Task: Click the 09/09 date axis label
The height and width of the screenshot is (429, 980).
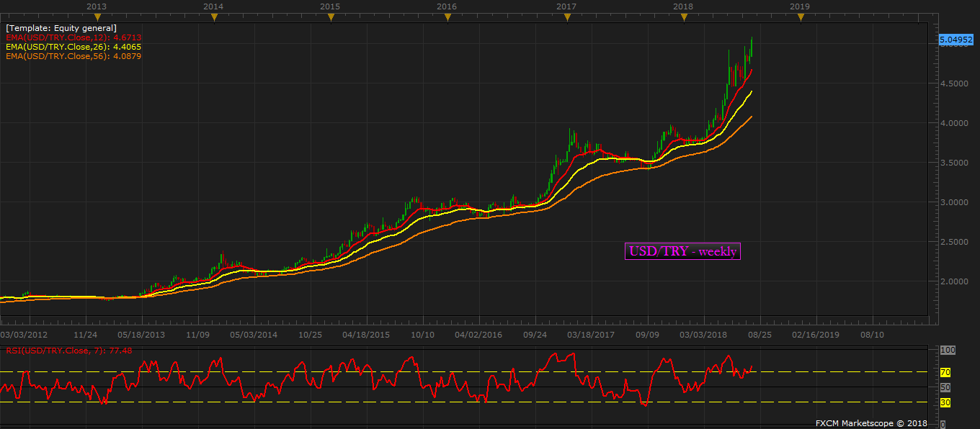Action: (647, 335)
